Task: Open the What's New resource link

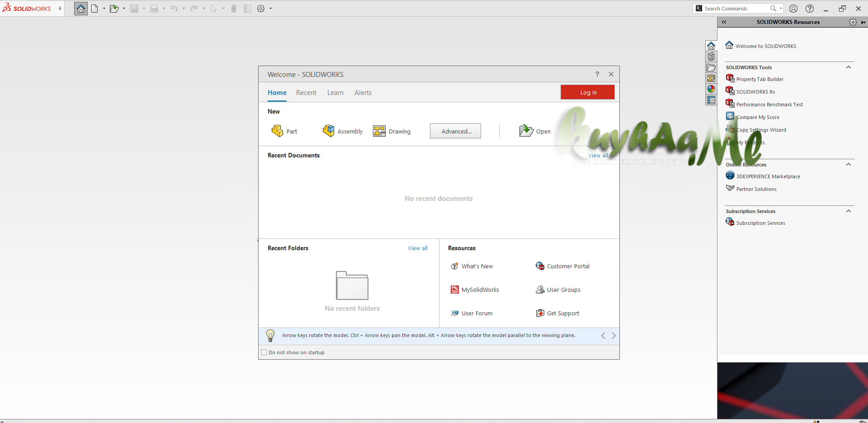Action: [x=472, y=266]
